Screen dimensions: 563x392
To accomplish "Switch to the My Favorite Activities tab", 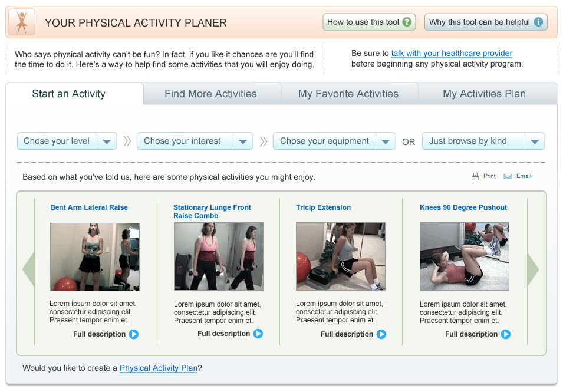I will pyautogui.click(x=348, y=94).
